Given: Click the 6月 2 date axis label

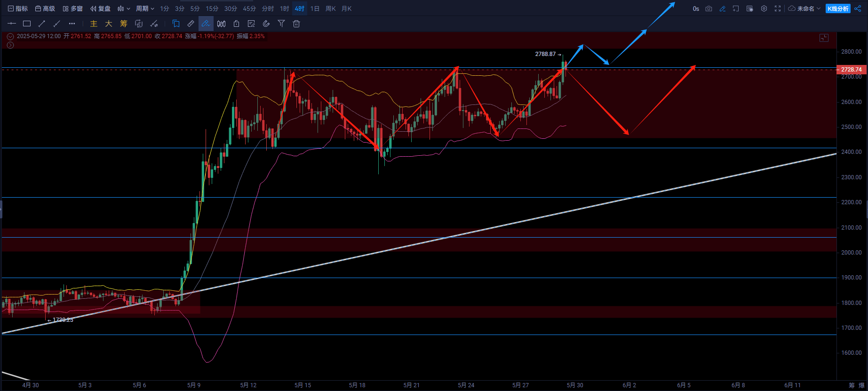Looking at the screenshot, I should tap(629, 385).
